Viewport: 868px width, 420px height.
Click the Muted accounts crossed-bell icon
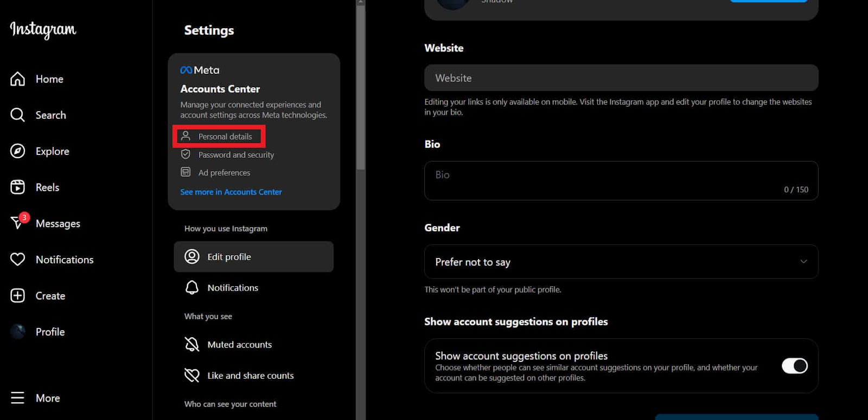point(192,344)
